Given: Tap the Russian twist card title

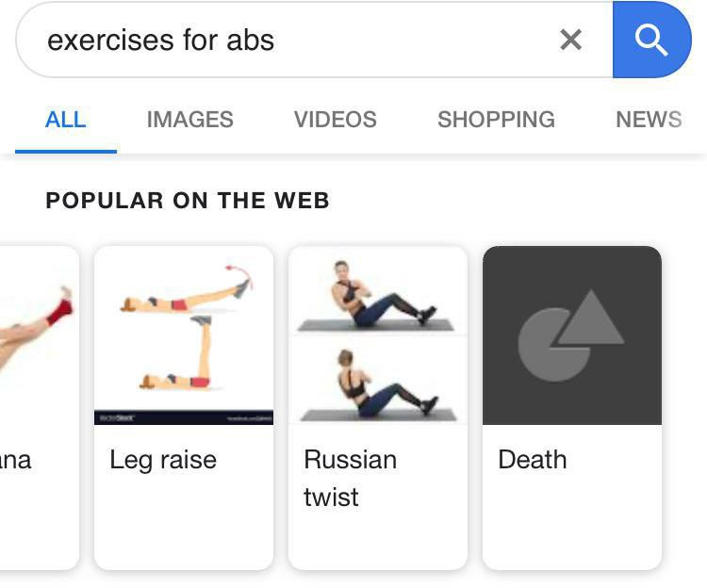Looking at the screenshot, I should click(351, 479).
